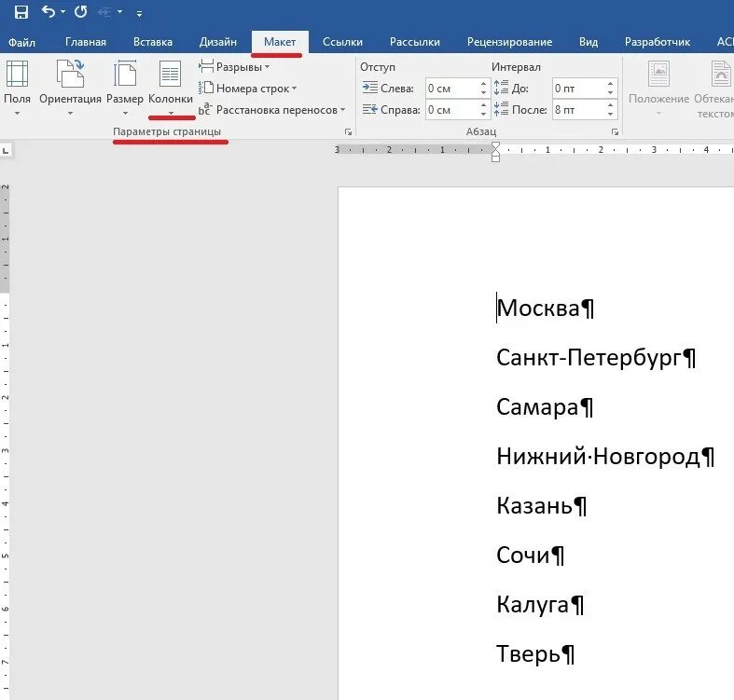Switch to the Вставка tab
Image resolution: width=734 pixels, height=700 pixels.
click(153, 42)
